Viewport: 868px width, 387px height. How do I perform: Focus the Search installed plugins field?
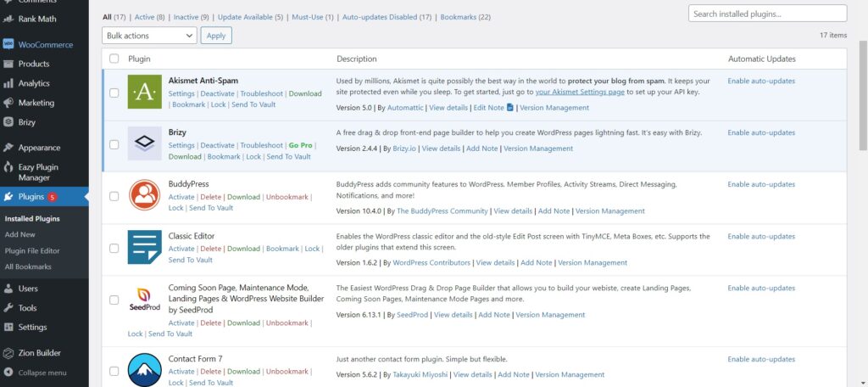click(x=767, y=14)
